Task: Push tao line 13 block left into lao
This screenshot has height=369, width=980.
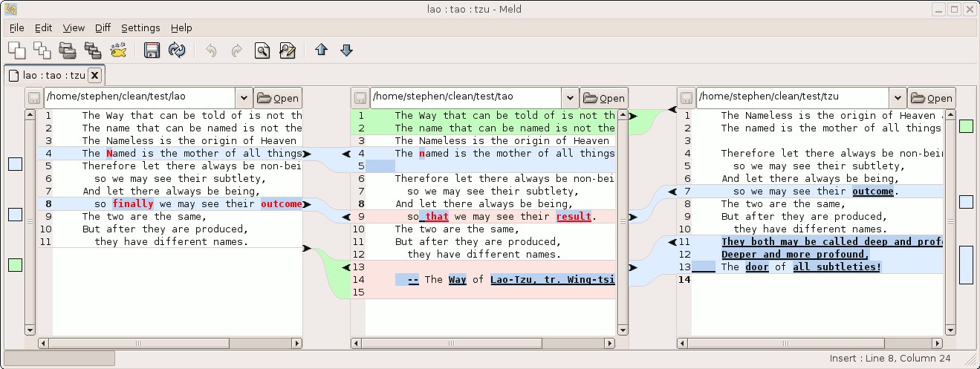Action: pos(345,267)
